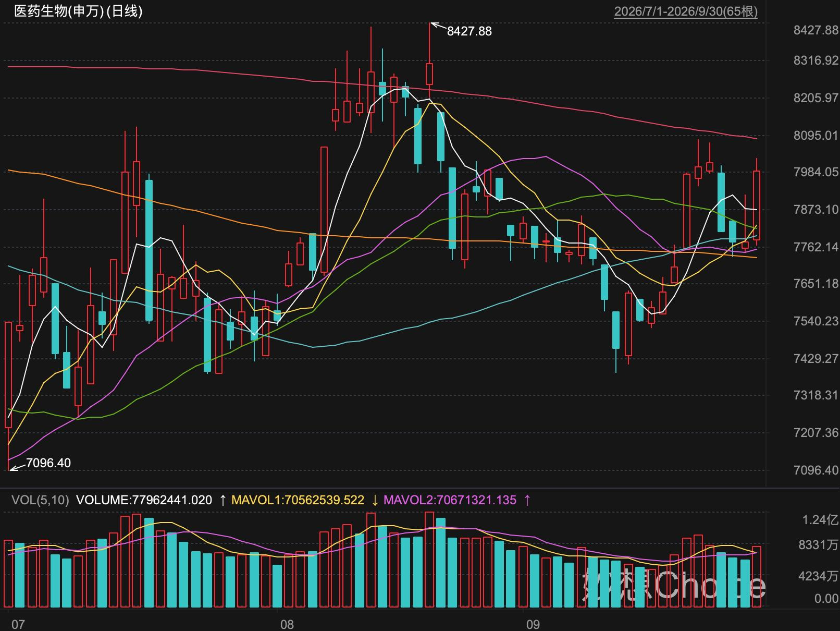Click the 7207.36 price axis label

click(x=816, y=433)
